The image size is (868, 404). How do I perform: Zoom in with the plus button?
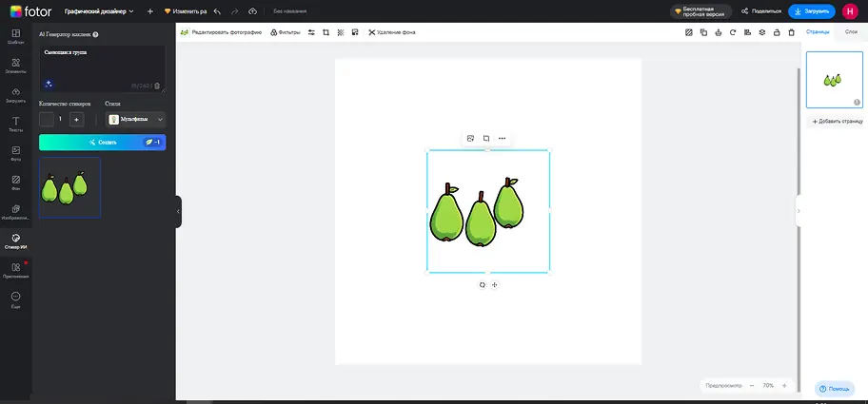coord(784,385)
